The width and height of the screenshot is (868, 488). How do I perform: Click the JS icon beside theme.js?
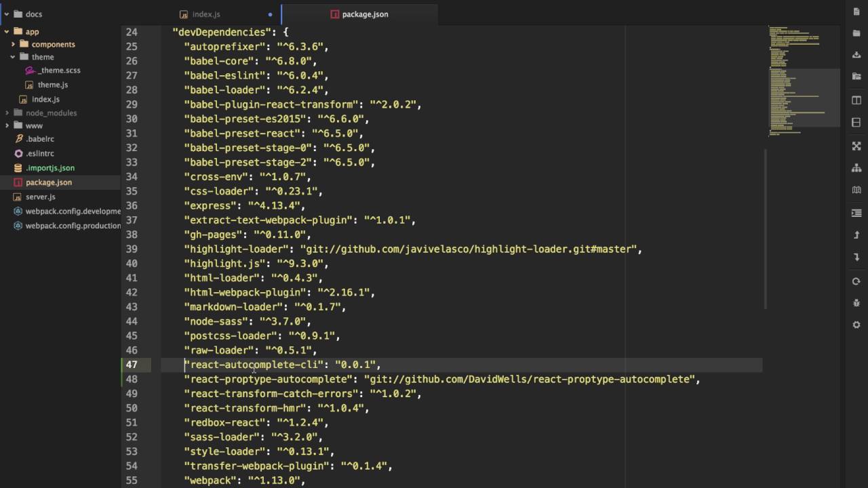click(30, 85)
